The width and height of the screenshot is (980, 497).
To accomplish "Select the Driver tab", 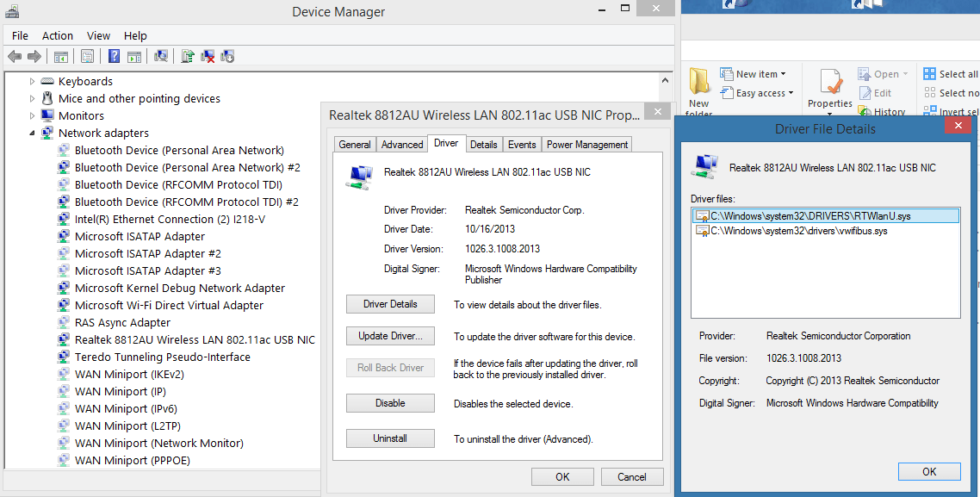I will coord(446,143).
